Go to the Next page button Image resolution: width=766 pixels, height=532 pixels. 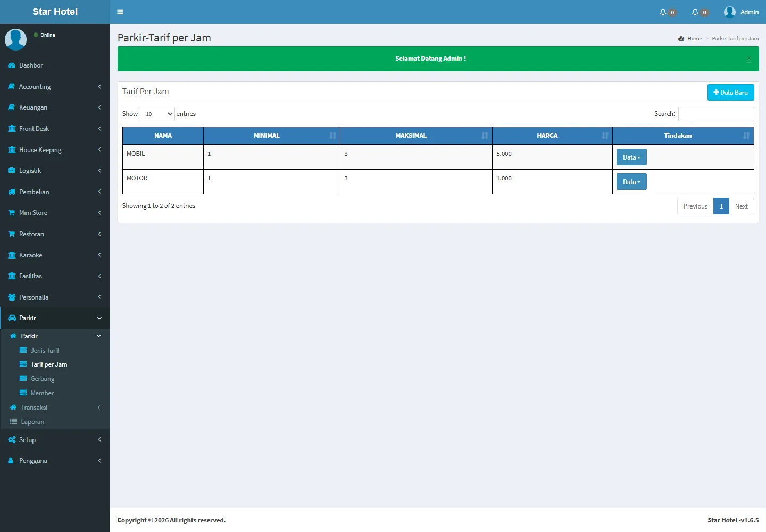[x=741, y=206]
